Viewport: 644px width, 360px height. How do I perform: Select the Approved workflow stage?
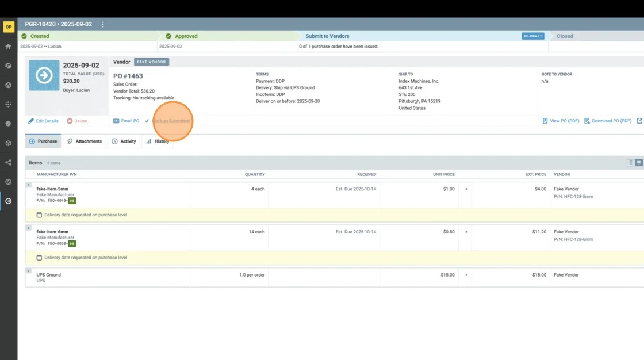point(186,36)
